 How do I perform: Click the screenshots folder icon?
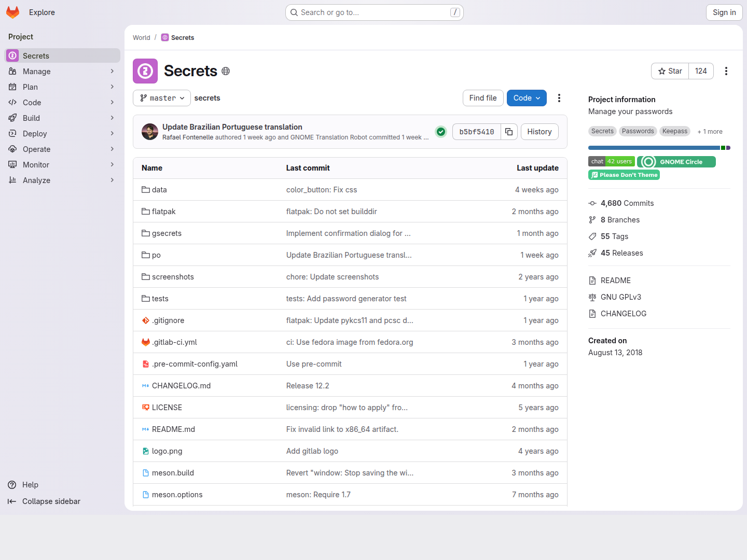[x=146, y=277]
